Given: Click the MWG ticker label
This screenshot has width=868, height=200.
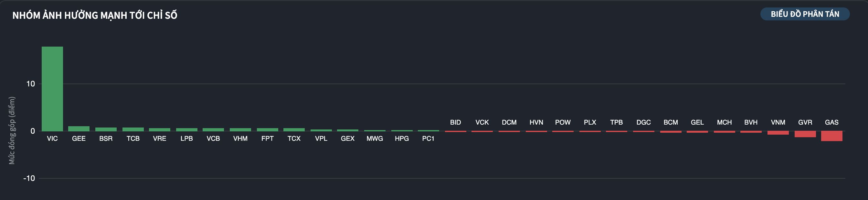Looking at the screenshot, I should (x=375, y=139).
